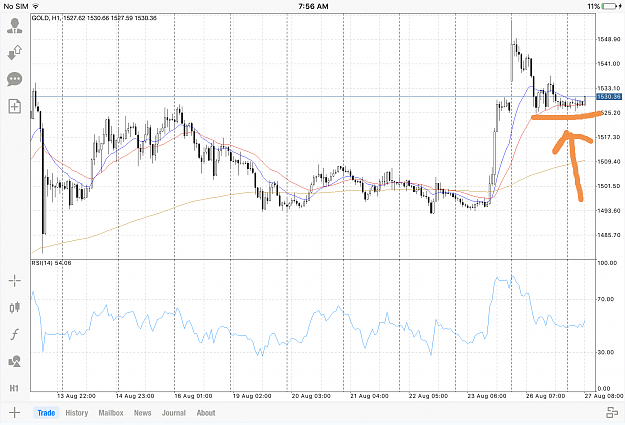Tap the new order document icon

click(x=15, y=106)
